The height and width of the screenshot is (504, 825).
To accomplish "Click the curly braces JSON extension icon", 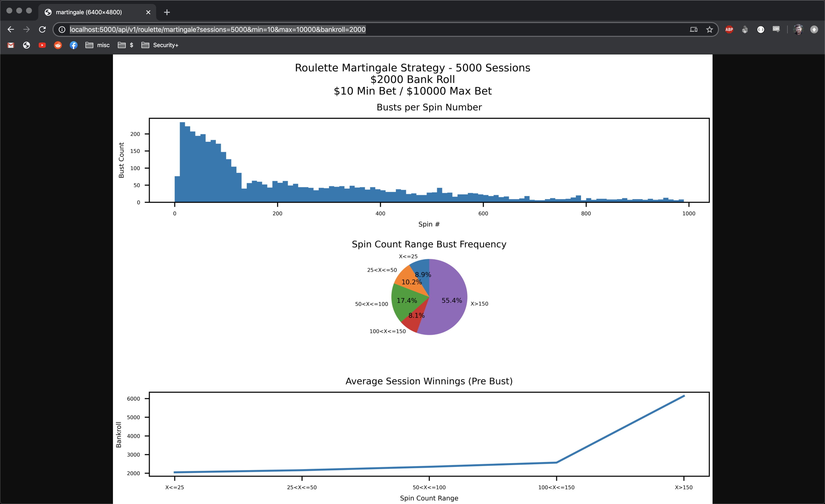I will pos(760,29).
